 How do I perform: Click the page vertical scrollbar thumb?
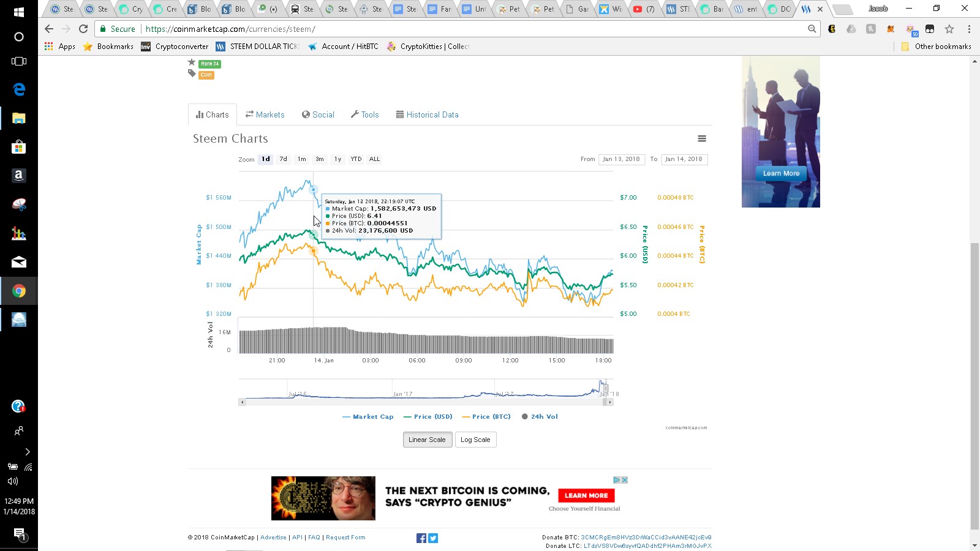tap(974, 386)
